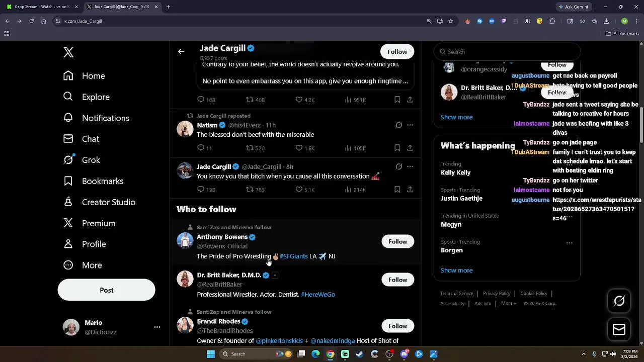Open three-dot menu on Borgen trend
The height and width of the screenshot is (362, 644).
coord(570,243)
